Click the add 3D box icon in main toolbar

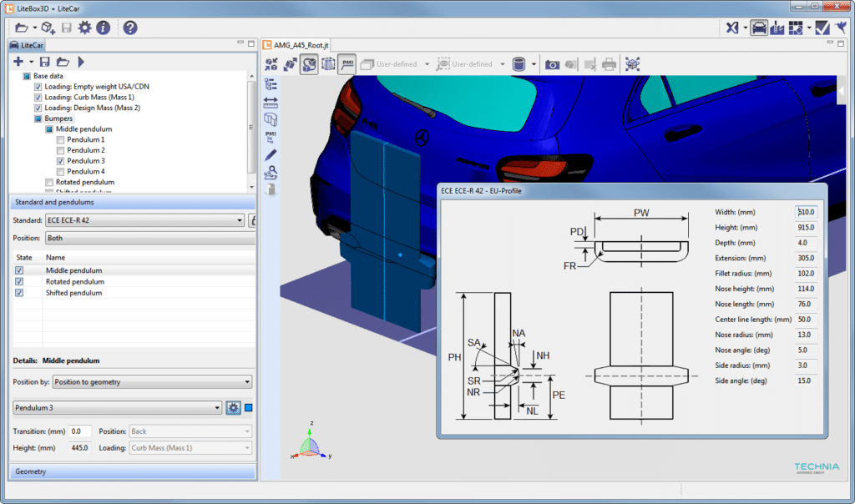pyautogui.click(x=48, y=28)
